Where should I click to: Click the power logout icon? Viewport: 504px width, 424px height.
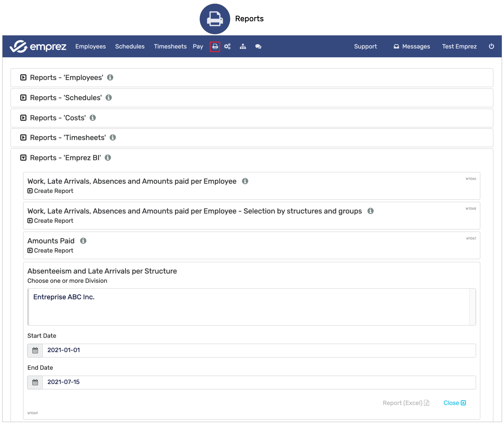[491, 46]
